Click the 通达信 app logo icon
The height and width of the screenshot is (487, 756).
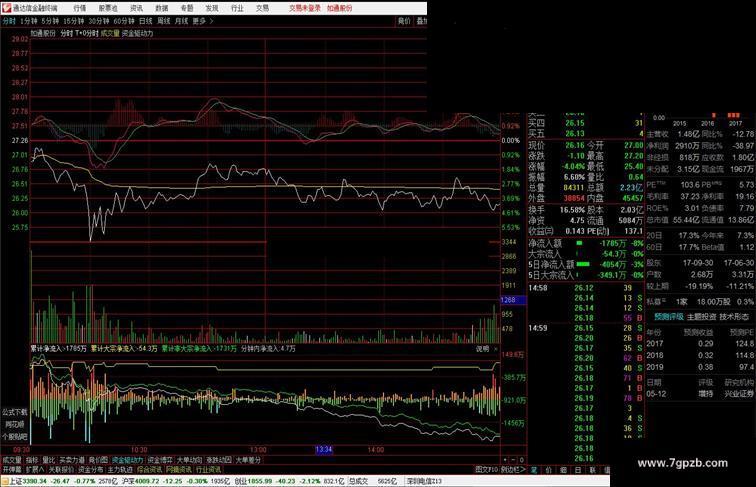(x=6, y=8)
